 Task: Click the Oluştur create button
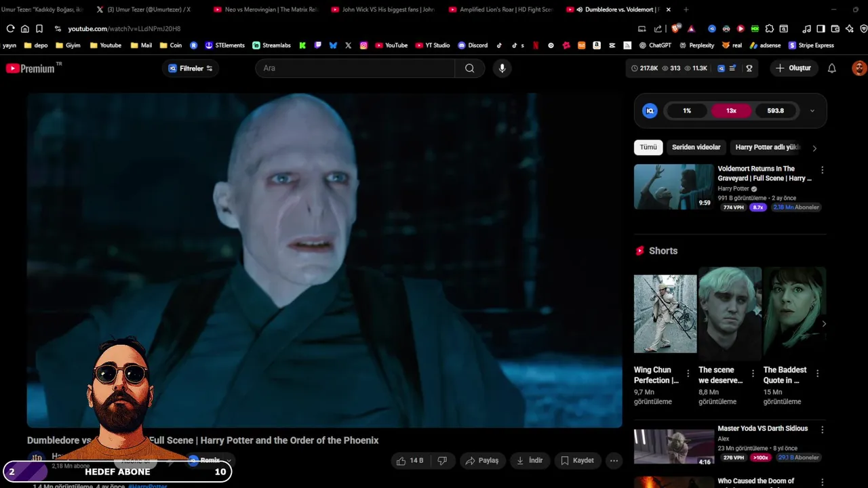pos(793,68)
